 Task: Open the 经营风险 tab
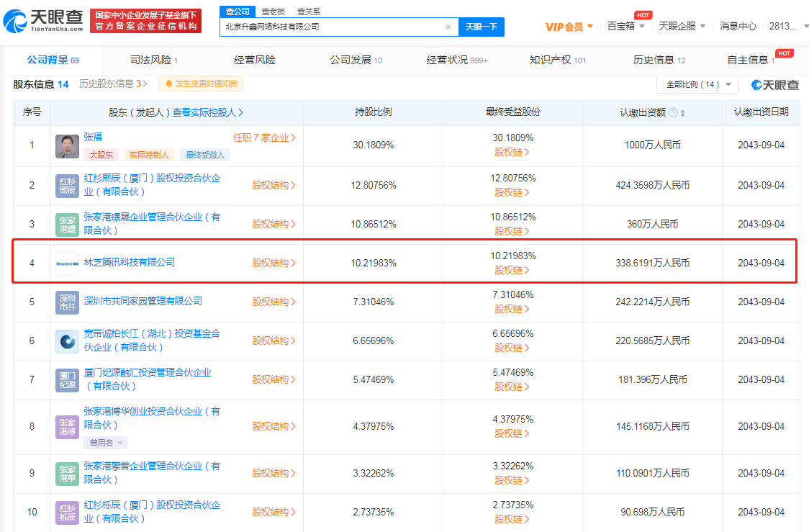coord(254,60)
